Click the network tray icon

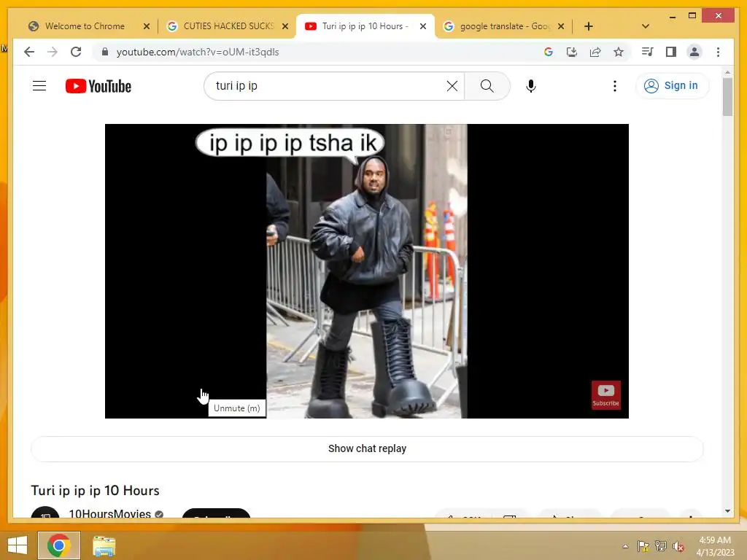tap(661, 546)
